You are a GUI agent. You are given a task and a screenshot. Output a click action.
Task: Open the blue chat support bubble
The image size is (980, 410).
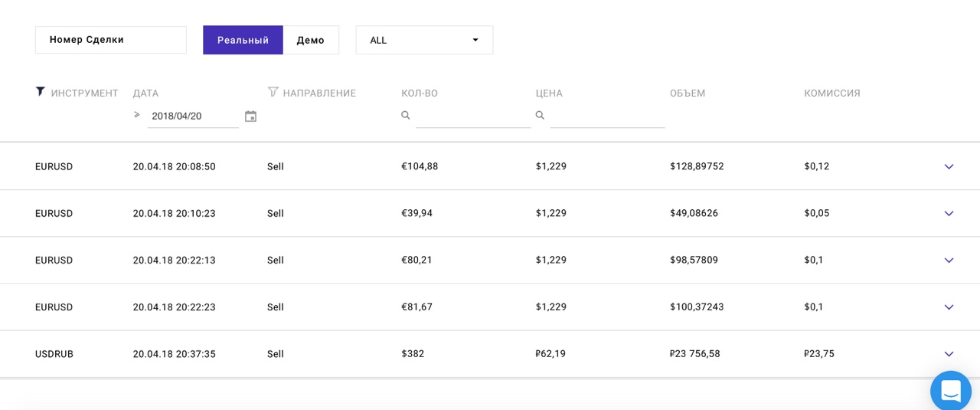click(x=951, y=391)
